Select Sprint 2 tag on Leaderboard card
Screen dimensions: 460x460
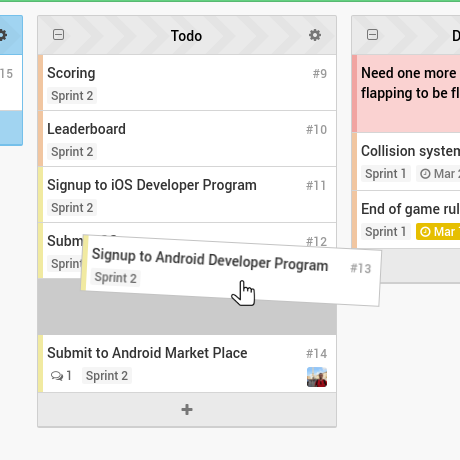72,152
